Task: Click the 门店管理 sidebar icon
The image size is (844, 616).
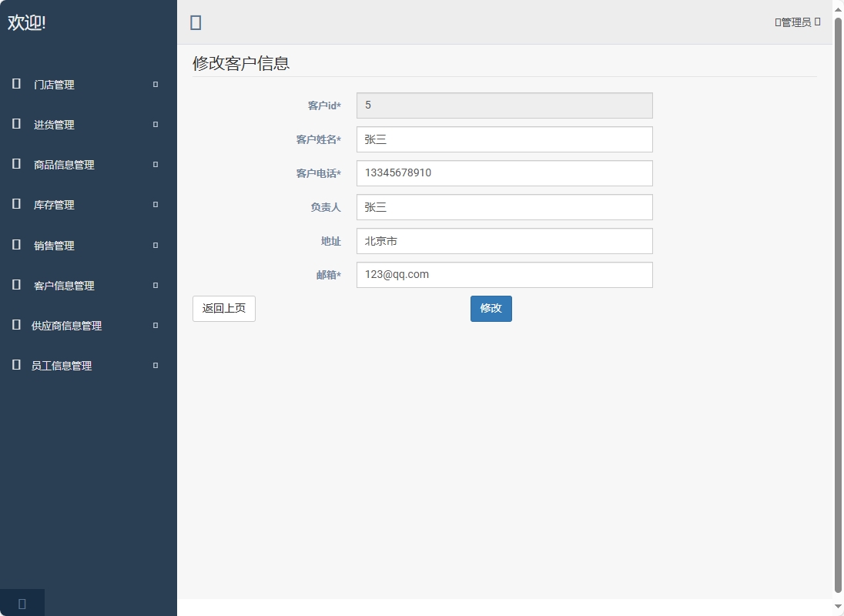Action: coord(15,85)
